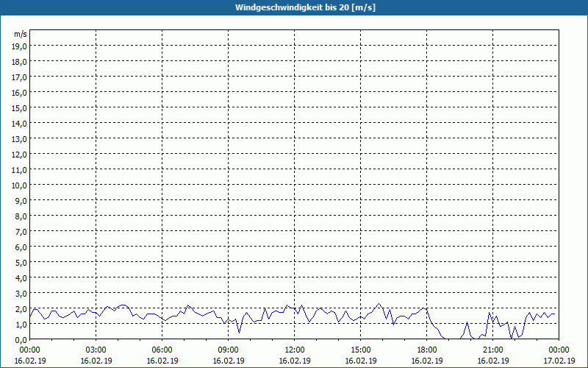Viewport: 588px width, 368px height.
Task: Click the 15:00 time label
Action: 361,350
